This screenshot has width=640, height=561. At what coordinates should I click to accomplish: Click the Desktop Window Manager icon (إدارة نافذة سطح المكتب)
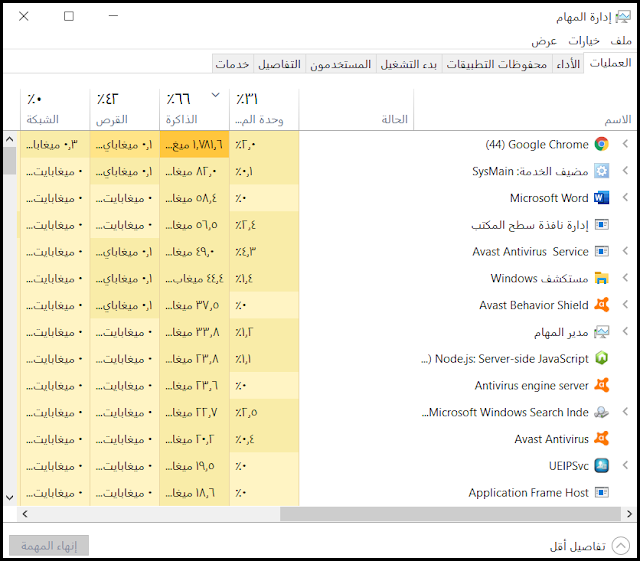(601, 225)
